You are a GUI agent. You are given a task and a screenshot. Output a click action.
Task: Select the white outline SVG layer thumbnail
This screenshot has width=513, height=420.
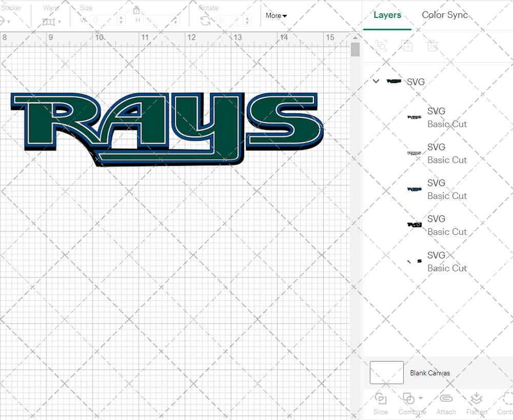coord(414,153)
